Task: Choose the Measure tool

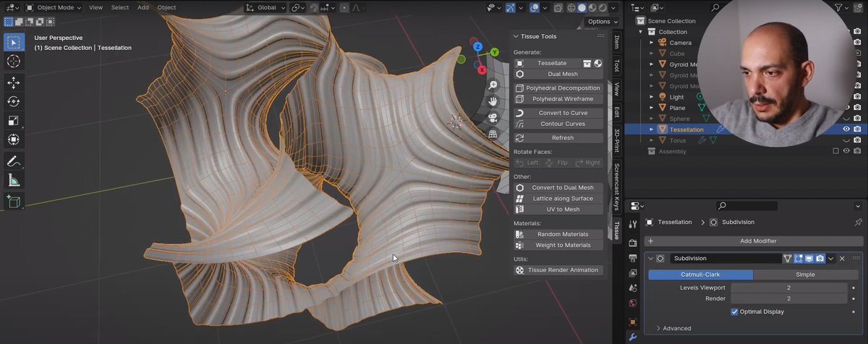Action: [14, 180]
